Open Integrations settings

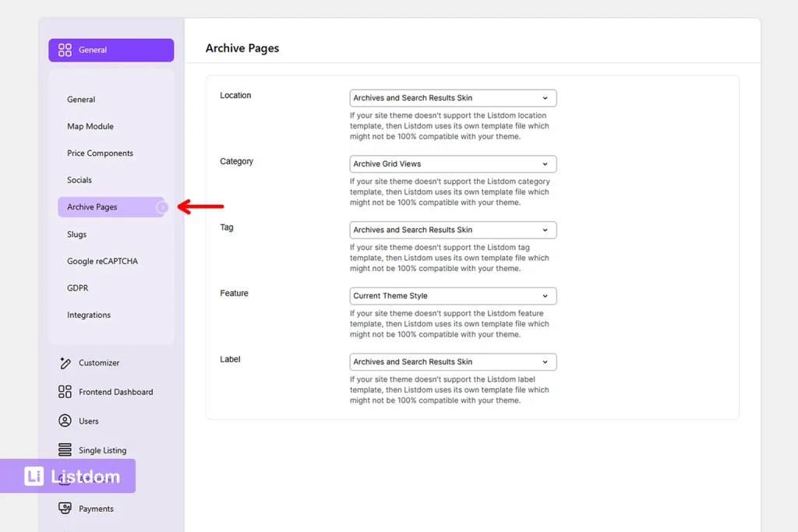89,315
